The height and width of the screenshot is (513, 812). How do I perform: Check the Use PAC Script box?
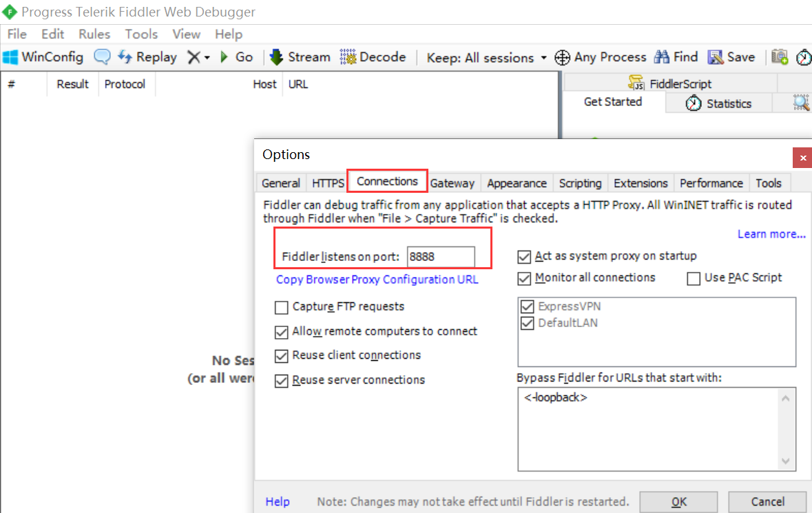tap(694, 278)
